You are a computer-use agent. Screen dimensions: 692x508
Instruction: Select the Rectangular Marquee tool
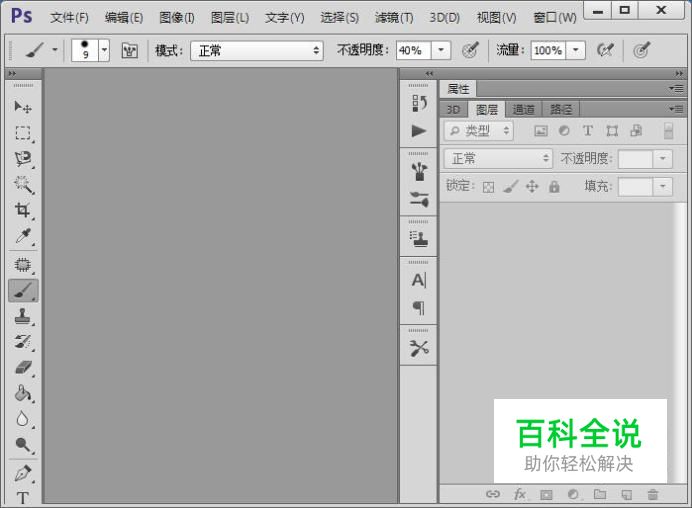[23, 133]
